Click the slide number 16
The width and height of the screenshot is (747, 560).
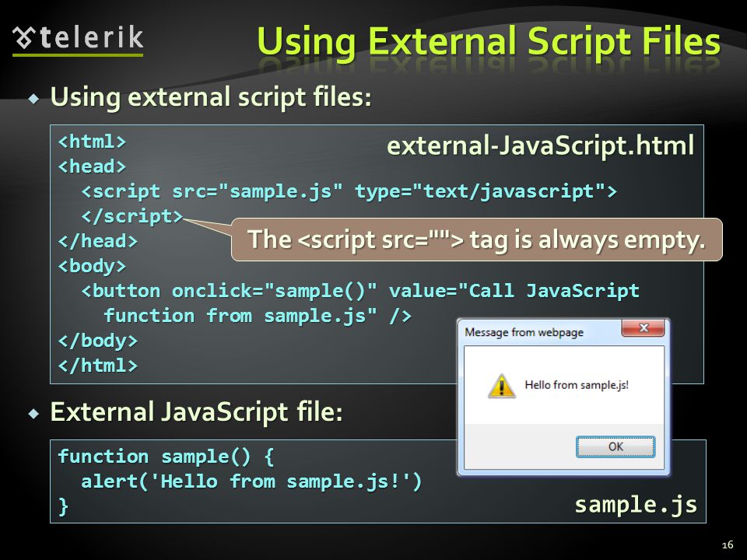(727, 544)
